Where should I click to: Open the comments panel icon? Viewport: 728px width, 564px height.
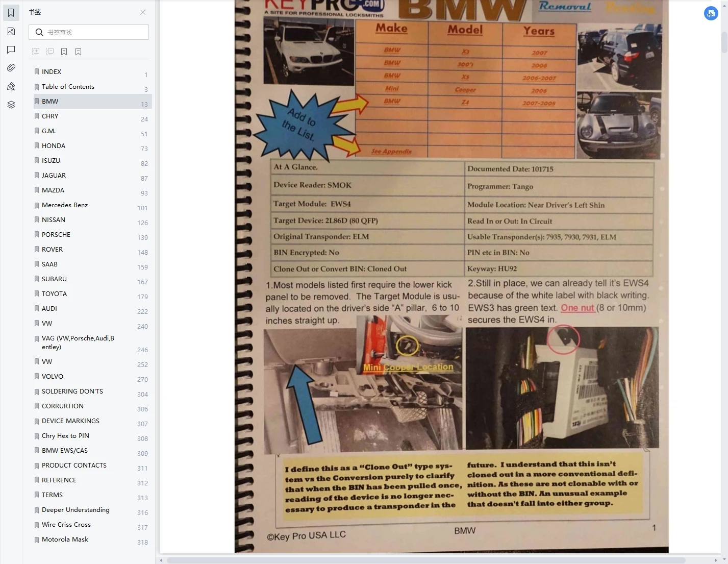coord(11,50)
